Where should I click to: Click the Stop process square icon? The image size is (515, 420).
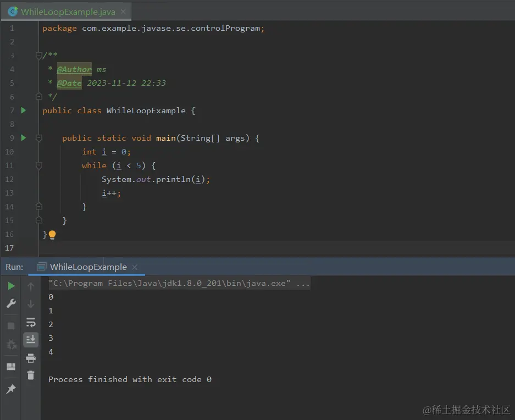[x=11, y=325]
